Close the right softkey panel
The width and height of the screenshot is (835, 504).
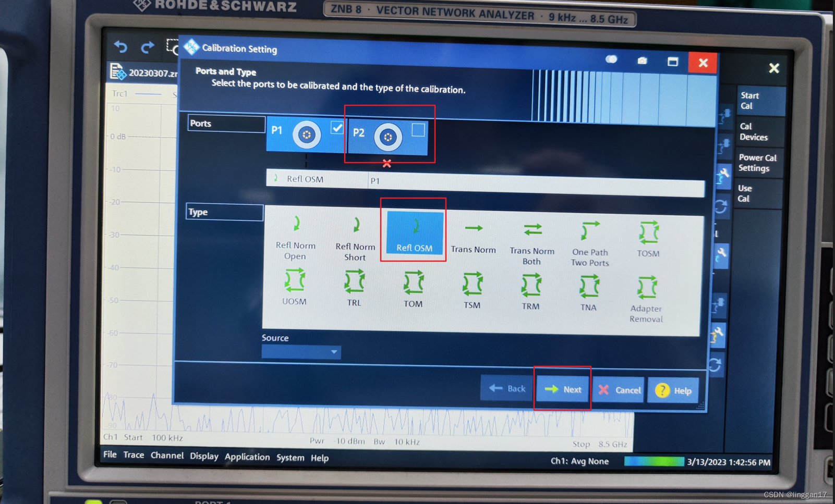(774, 68)
